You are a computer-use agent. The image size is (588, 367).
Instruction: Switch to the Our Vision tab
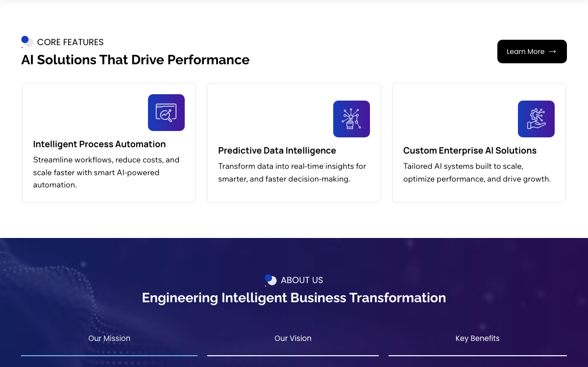[293, 339]
